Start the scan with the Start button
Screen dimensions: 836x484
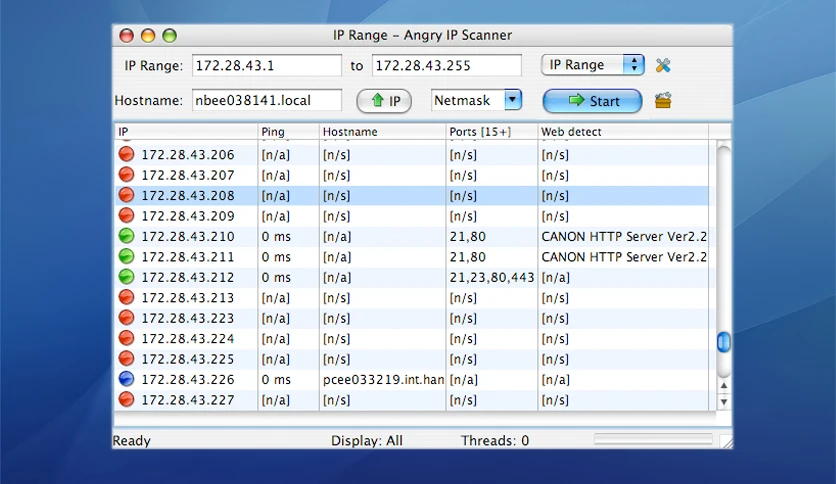pyautogui.click(x=592, y=101)
